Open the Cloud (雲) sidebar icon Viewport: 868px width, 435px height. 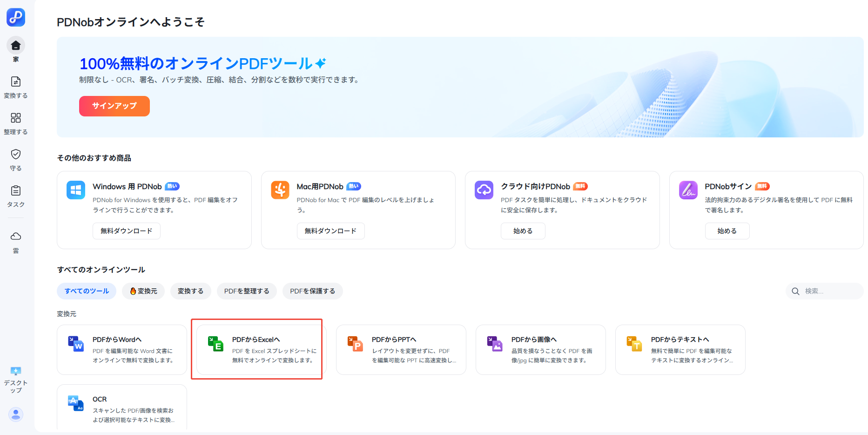click(x=16, y=236)
